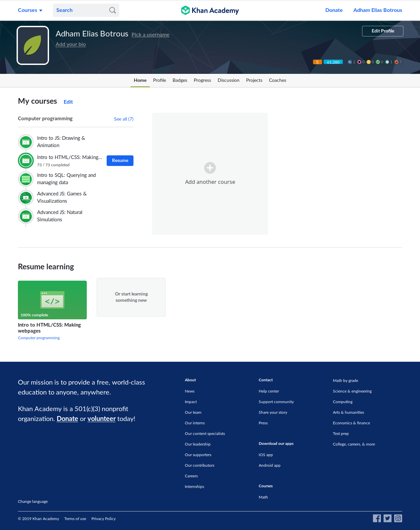Click the Intro to JS Drawing course icon
The width and height of the screenshot is (420, 530).
pyautogui.click(x=26, y=142)
